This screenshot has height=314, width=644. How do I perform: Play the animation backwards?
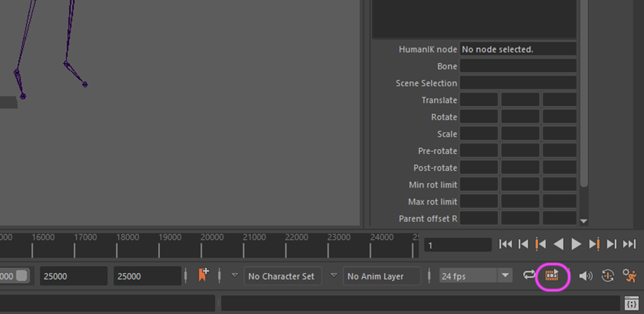click(559, 244)
